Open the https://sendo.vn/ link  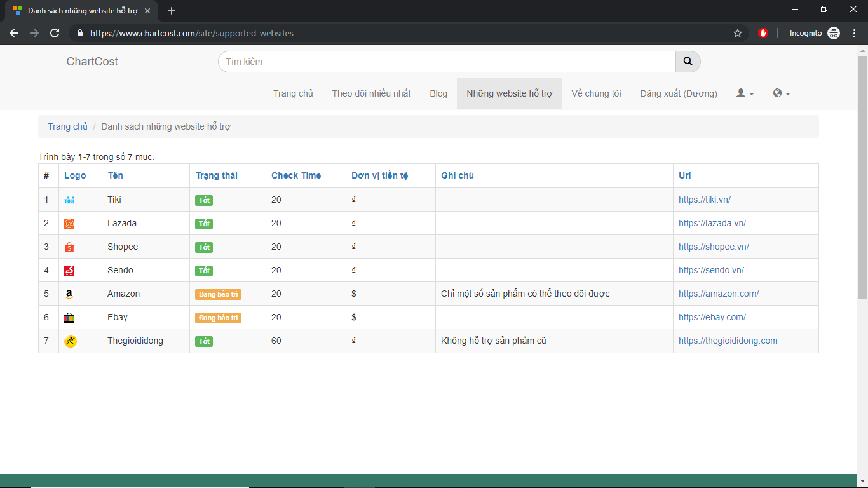[711, 271]
